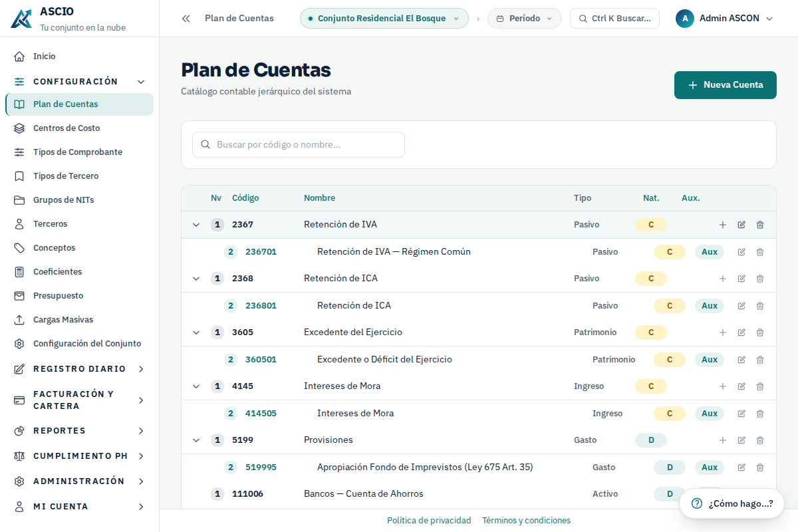Edit account 2368 Retención de ICA
Screen dimensions: 798x532
coord(741,279)
